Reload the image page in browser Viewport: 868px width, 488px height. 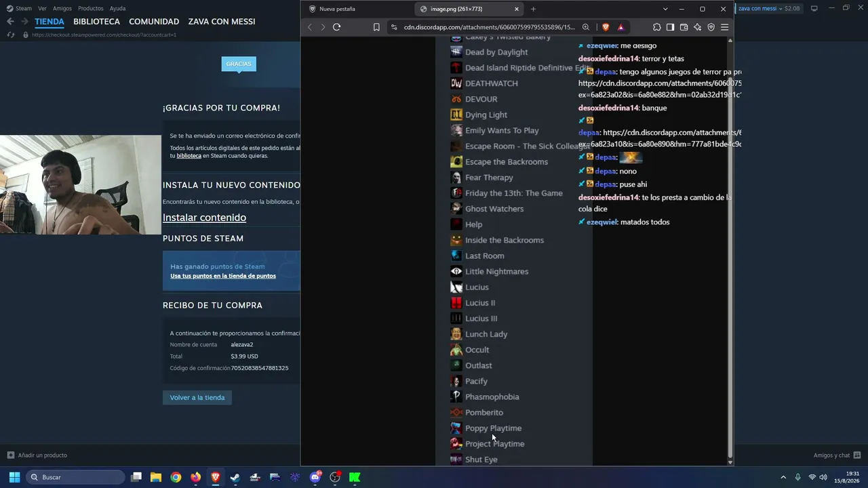click(x=336, y=27)
